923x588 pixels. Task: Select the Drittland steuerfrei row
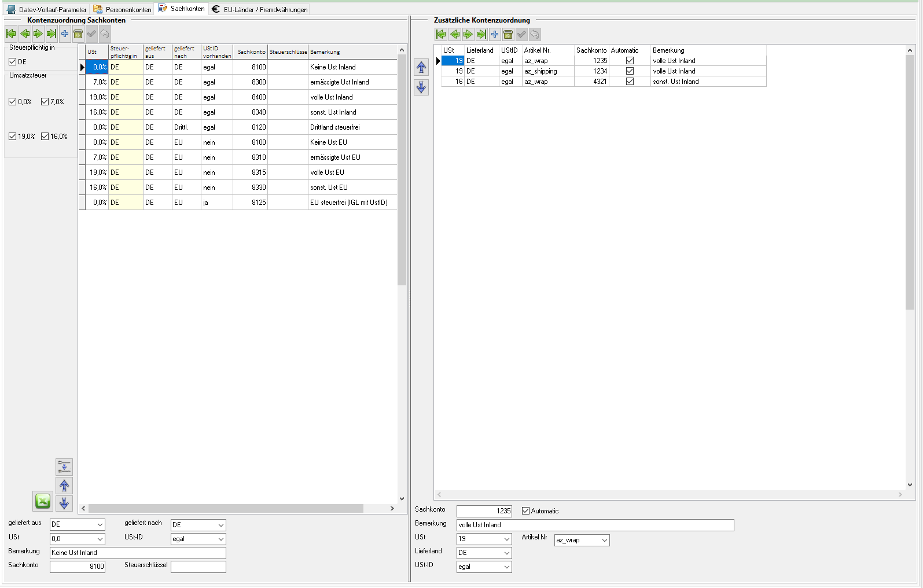click(x=334, y=127)
